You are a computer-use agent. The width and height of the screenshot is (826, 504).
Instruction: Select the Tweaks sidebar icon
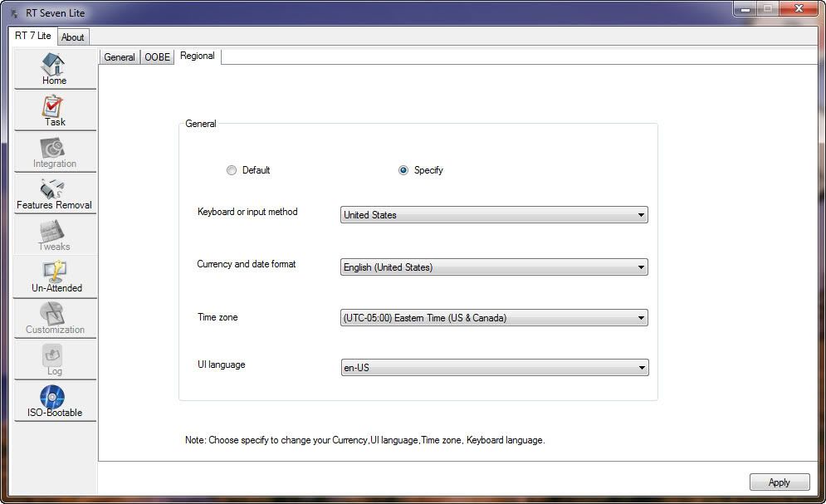click(x=55, y=236)
